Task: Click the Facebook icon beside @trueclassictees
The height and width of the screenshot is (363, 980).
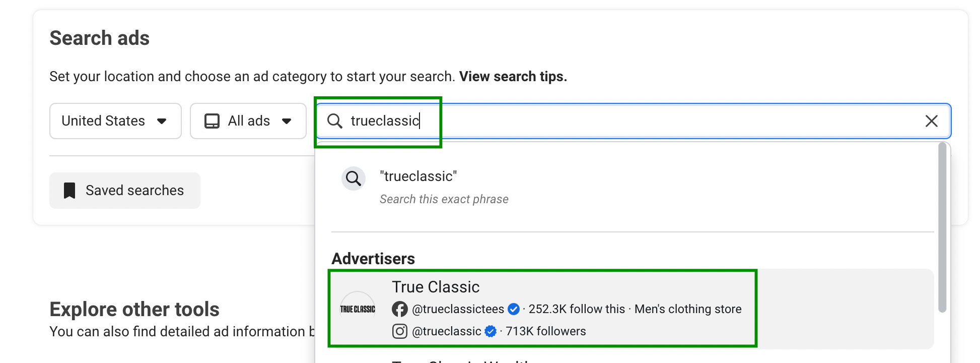Action: click(400, 309)
